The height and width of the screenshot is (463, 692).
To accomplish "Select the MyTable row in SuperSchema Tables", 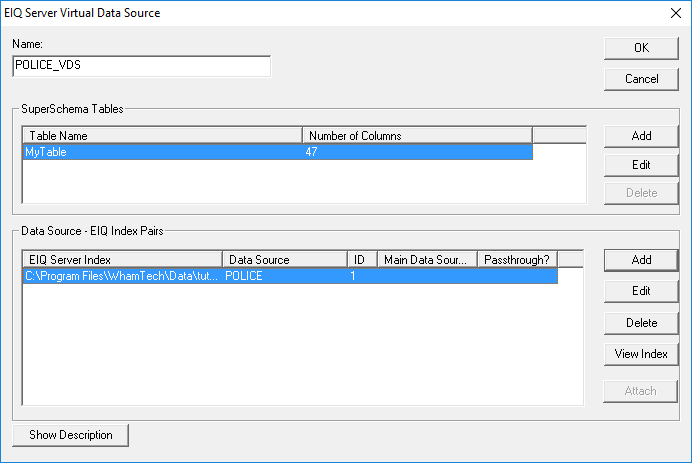I will point(278,152).
